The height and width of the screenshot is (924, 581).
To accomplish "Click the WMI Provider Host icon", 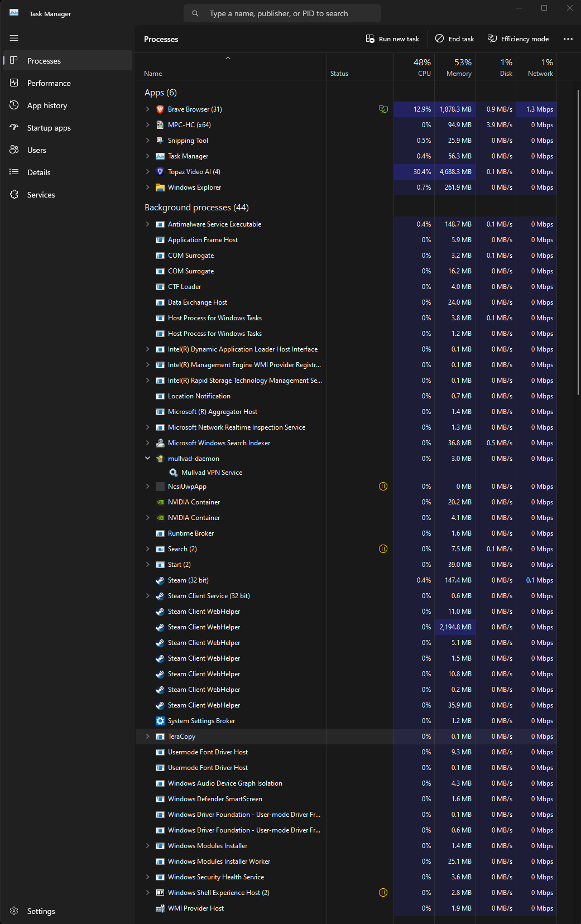I will [160, 908].
